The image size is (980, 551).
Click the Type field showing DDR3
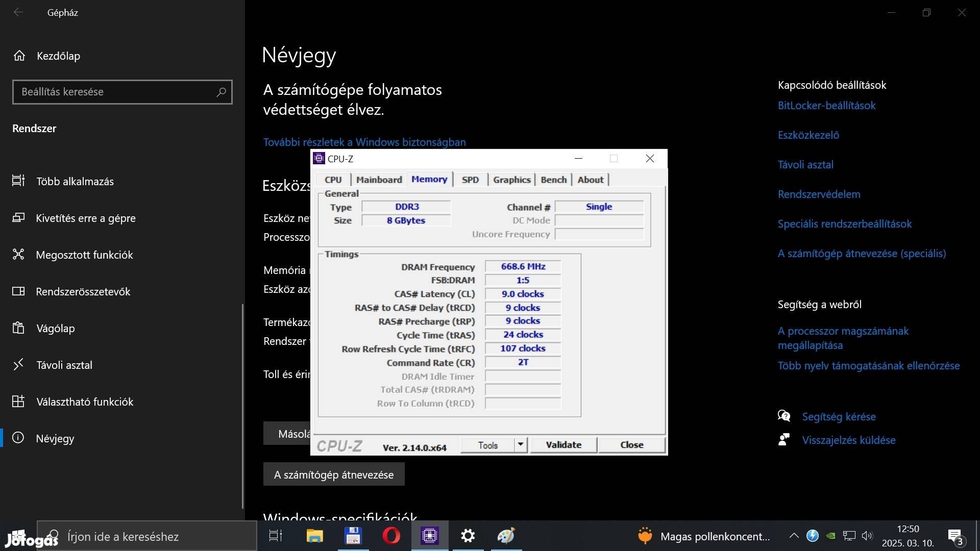click(x=406, y=207)
